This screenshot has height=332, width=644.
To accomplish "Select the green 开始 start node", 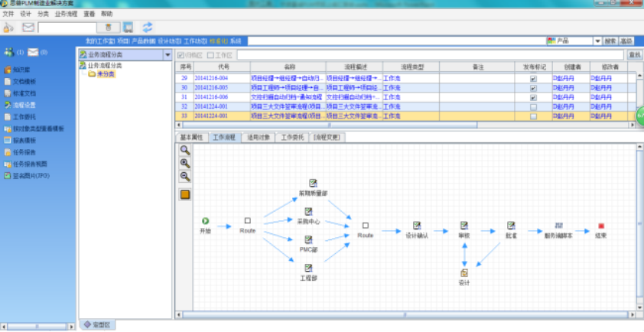I will (x=205, y=221).
